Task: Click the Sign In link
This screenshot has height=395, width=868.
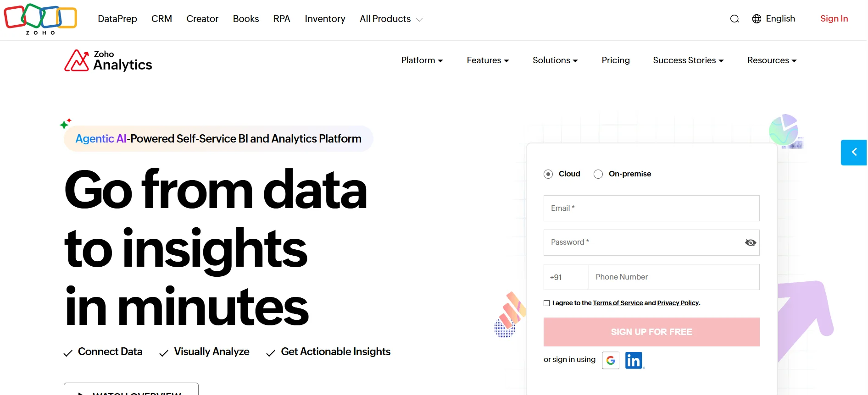Action: click(x=834, y=19)
